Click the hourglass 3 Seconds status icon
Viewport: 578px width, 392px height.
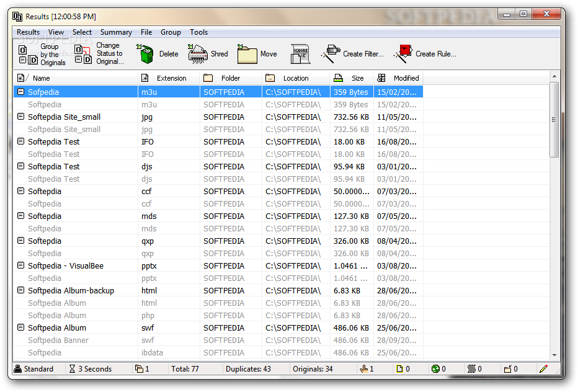click(72, 369)
